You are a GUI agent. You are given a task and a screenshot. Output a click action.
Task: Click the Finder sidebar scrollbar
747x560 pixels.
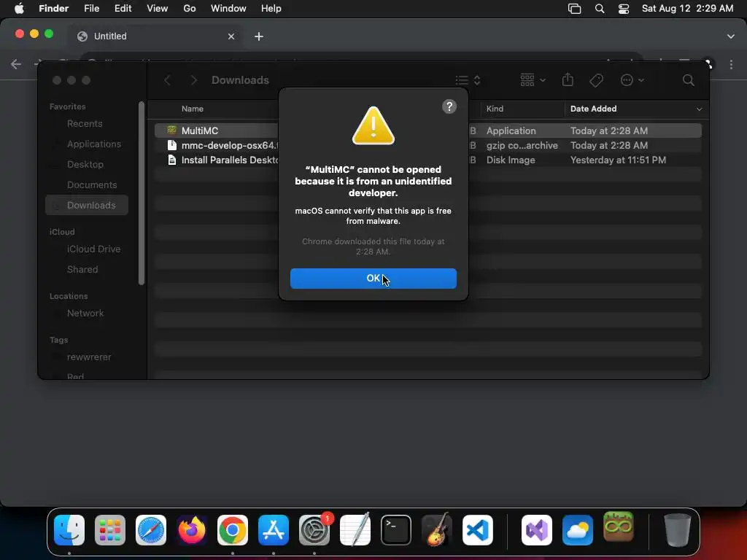(x=141, y=192)
